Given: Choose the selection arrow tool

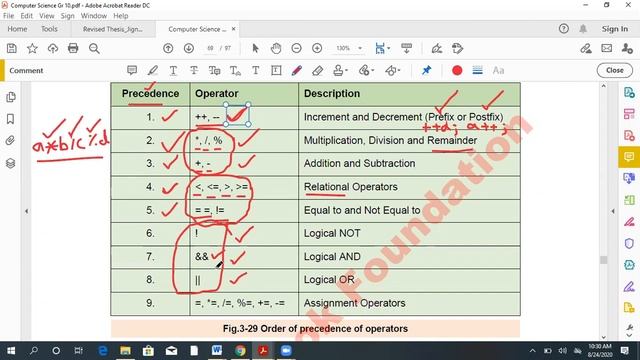Looking at the screenshot, I should coord(256,48).
